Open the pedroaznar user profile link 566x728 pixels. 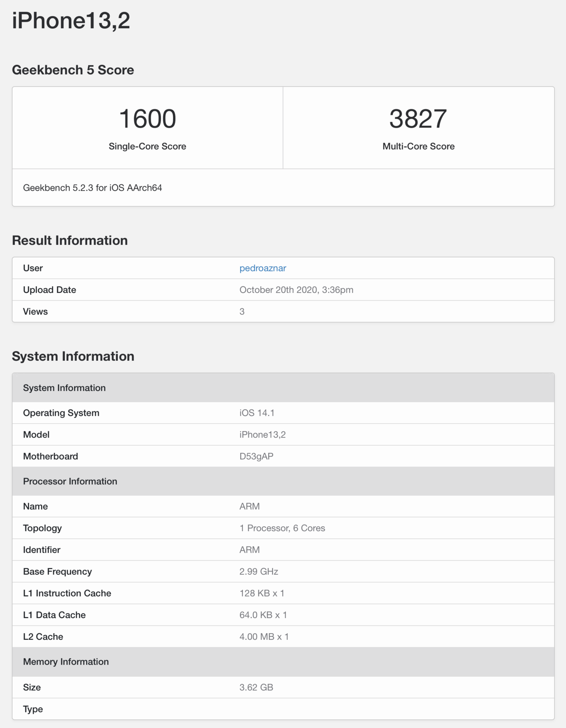263,268
